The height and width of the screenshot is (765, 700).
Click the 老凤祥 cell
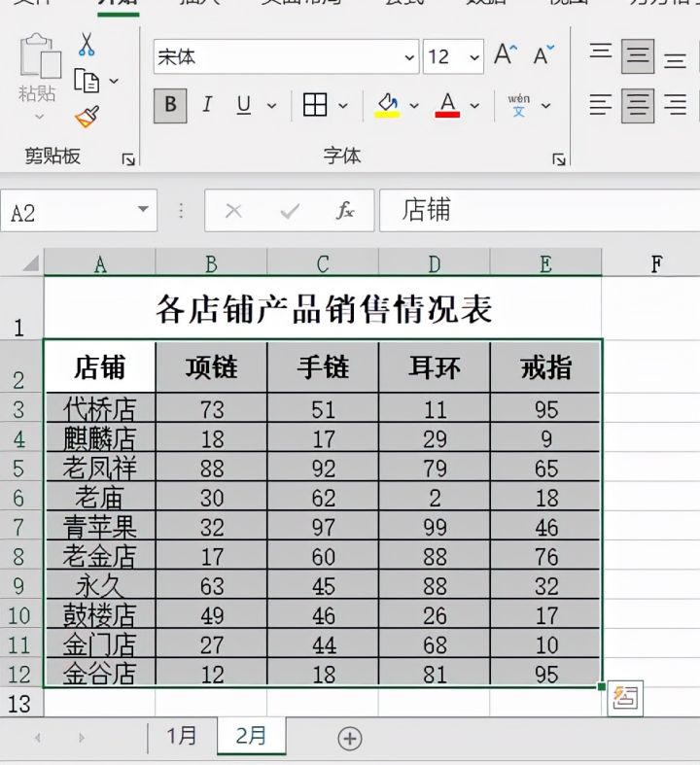point(100,468)
